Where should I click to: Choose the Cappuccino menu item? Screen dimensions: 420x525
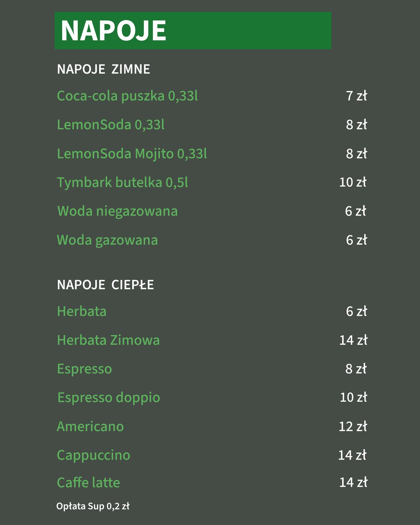pyautogui.click(x=93, y=455)
